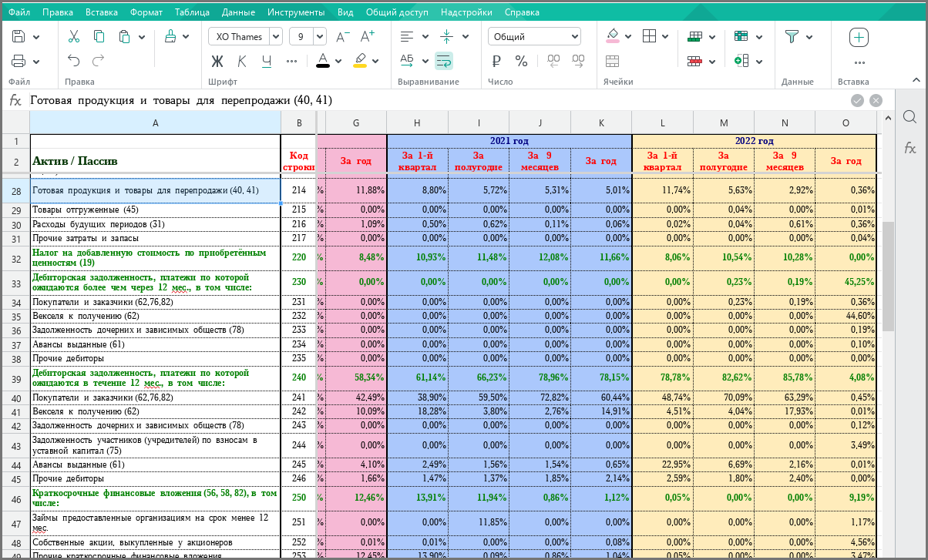Open the Данные menu
Screen dimensions: 928x560
pyautogui.click(x=238, y=12)
